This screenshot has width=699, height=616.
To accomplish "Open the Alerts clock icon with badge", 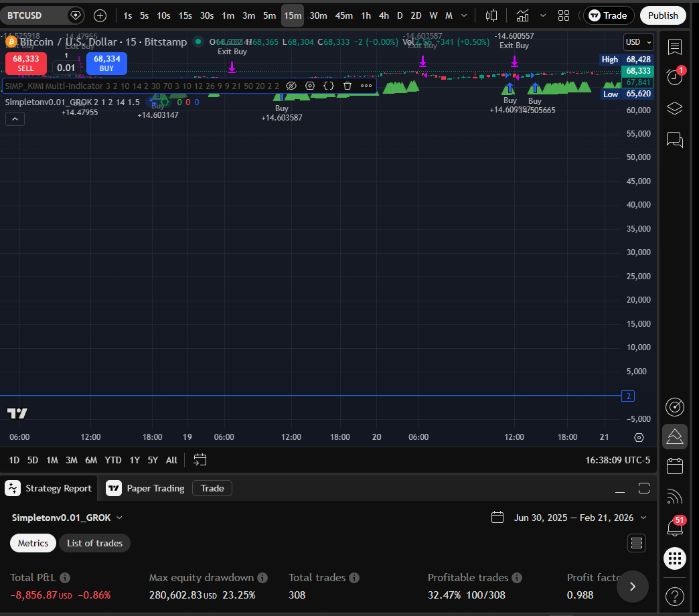I will coord(674,77).
